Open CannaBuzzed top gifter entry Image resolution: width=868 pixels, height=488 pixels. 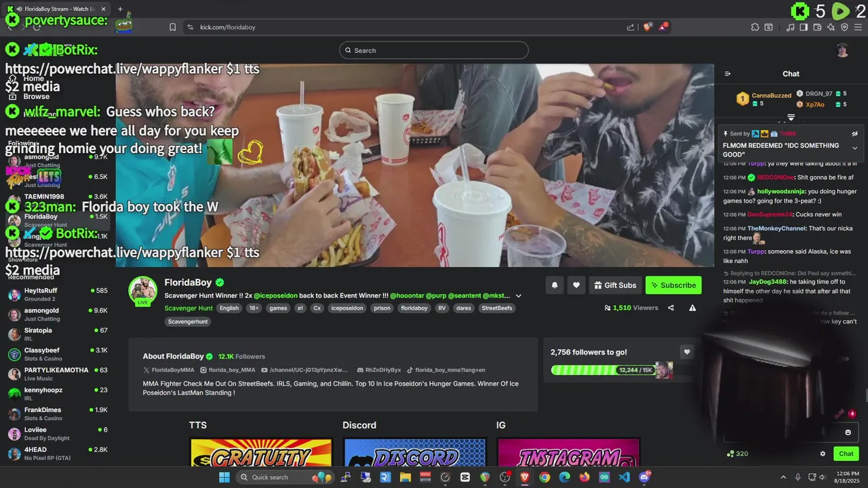click(764, 99)
